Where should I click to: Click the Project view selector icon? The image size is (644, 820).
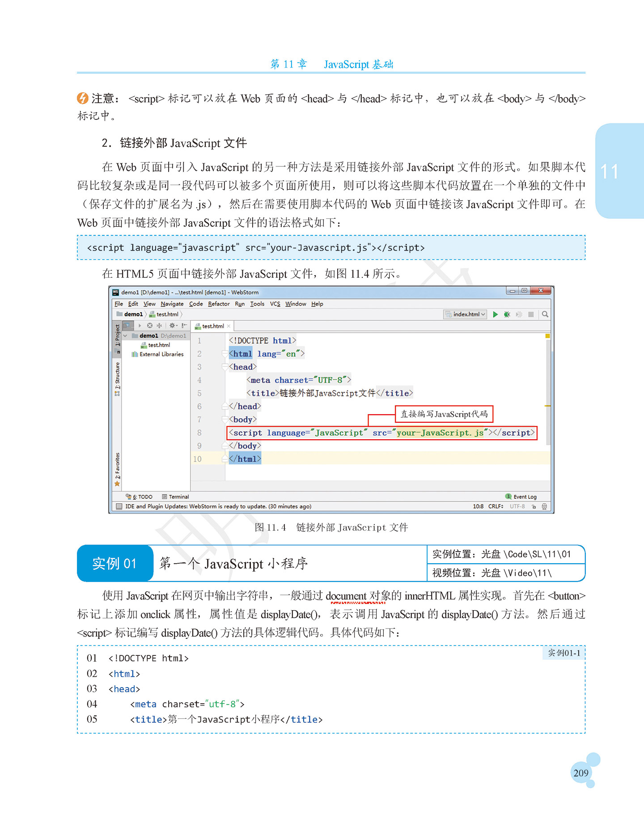coord(127,325)
